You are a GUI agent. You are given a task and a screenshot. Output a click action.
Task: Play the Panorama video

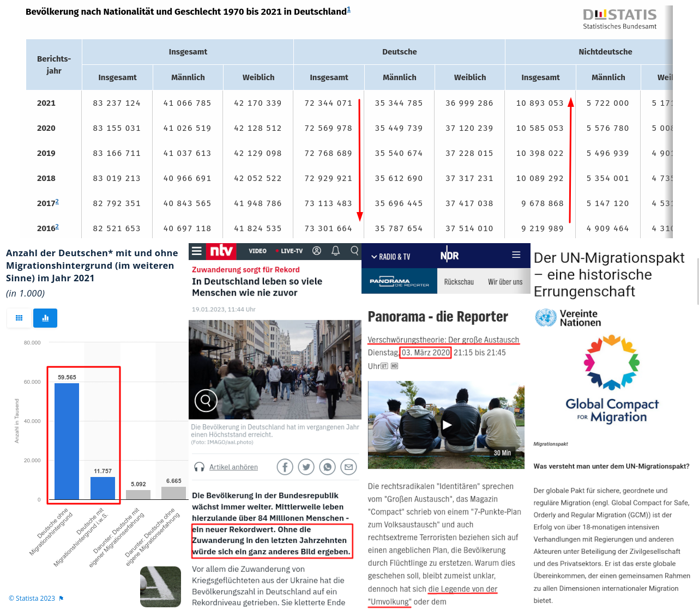pos(447,425)
